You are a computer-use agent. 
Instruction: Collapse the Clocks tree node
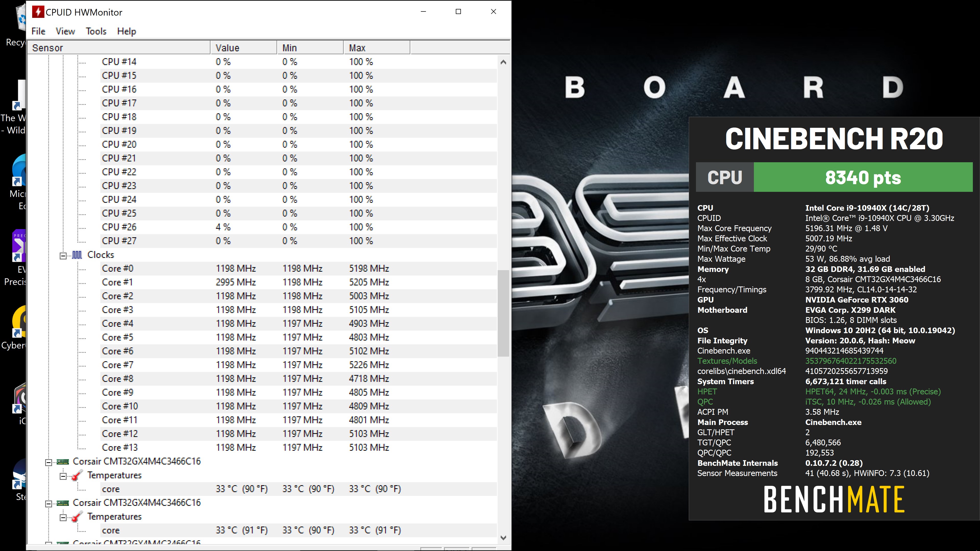63,256
